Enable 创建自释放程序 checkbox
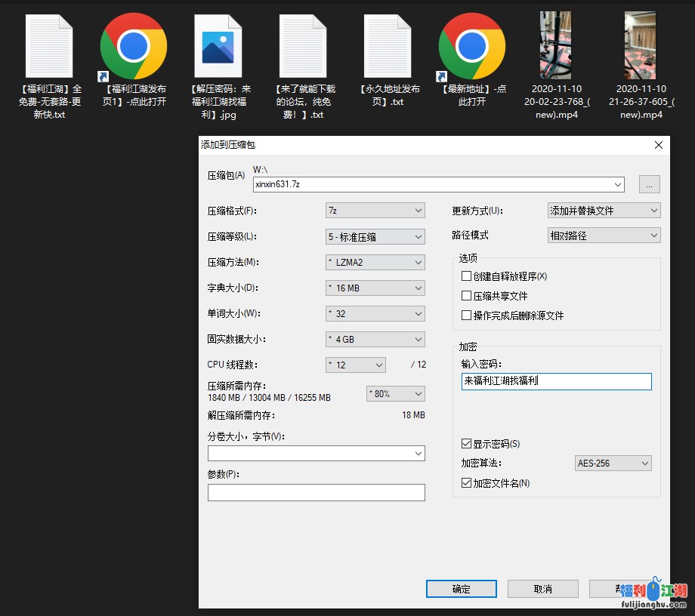This screenshot has height=616, width=695. [x=466, y=276]
